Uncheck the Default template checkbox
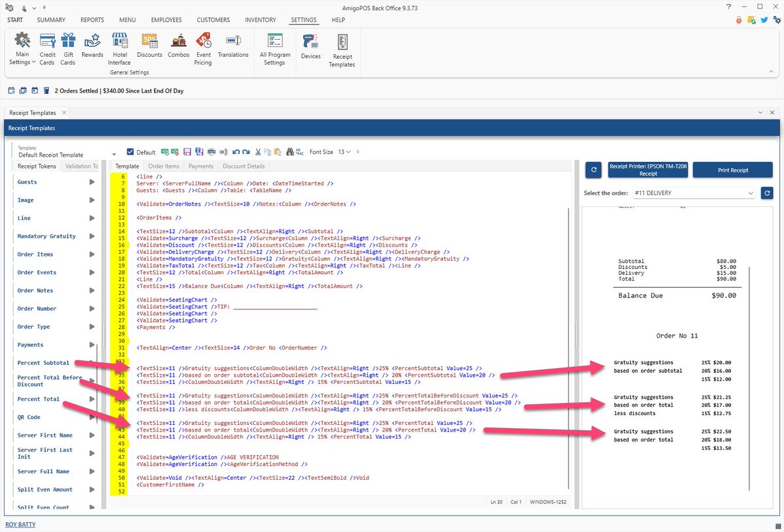Viewport: 784px width, 532px height. point(130,152)
